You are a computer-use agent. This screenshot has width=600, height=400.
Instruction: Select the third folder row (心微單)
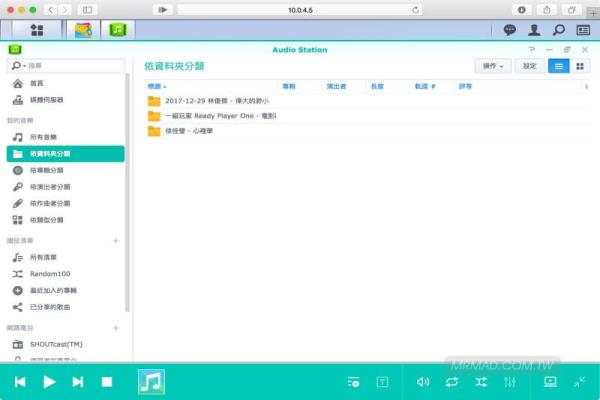coord(367,131)
